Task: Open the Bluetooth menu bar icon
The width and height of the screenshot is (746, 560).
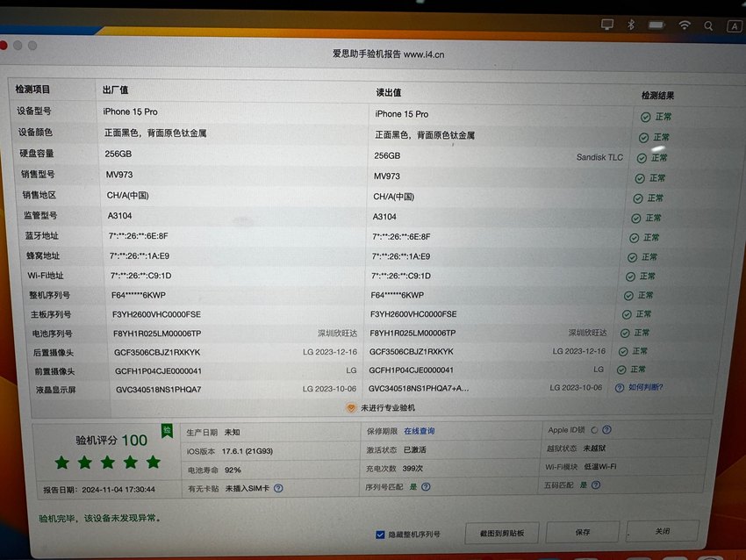Action: tap(631, 25)
